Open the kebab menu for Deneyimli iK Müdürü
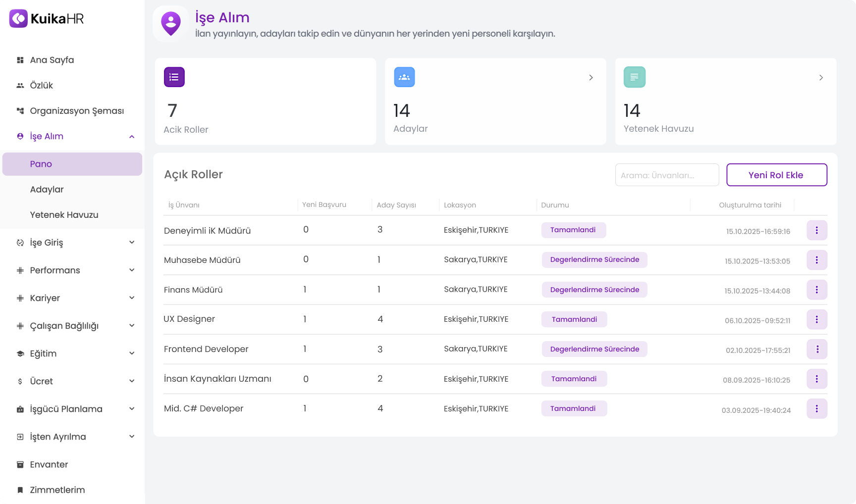The width and height of the screenshot is (856, 504). click(x=817, y=230)
